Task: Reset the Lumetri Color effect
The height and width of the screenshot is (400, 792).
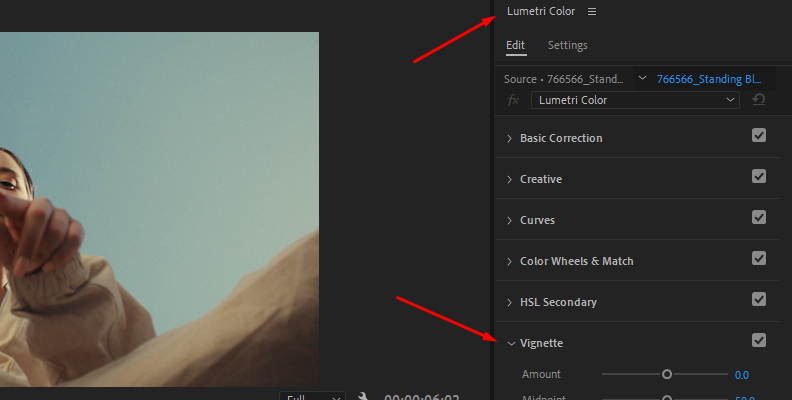Action: 758,100
